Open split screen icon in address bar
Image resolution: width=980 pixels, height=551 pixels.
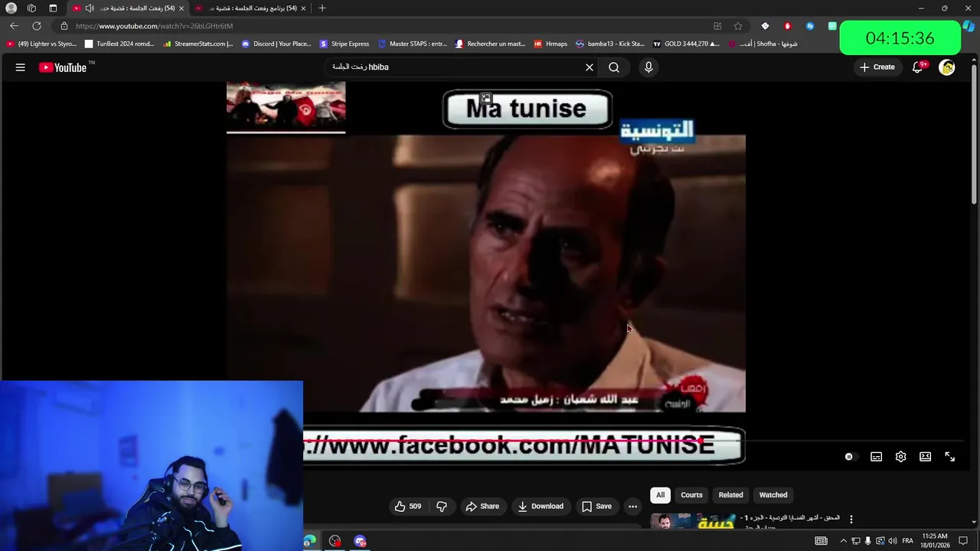click(717, 26)
